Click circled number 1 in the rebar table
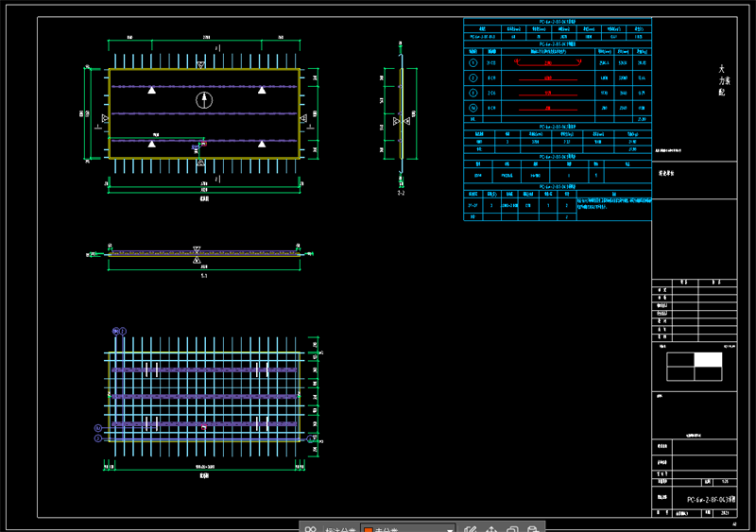The height and width of the screenshot is (532, 756). click(x=473, y=62)
